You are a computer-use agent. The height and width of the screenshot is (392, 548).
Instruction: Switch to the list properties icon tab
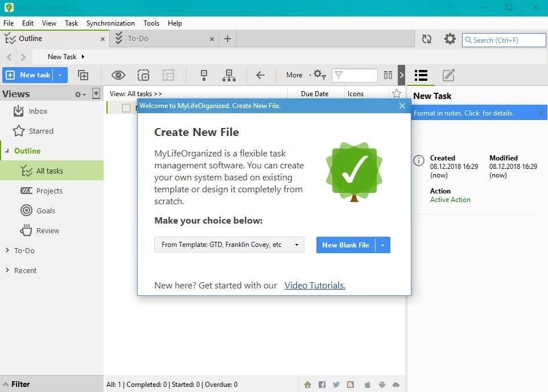click(421, 75)
